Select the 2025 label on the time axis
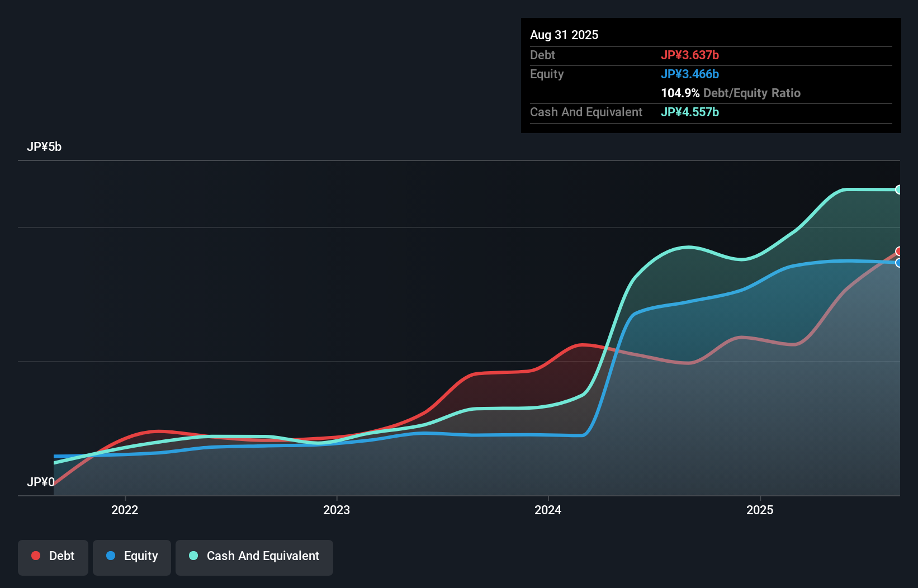 tap(760, 510)
